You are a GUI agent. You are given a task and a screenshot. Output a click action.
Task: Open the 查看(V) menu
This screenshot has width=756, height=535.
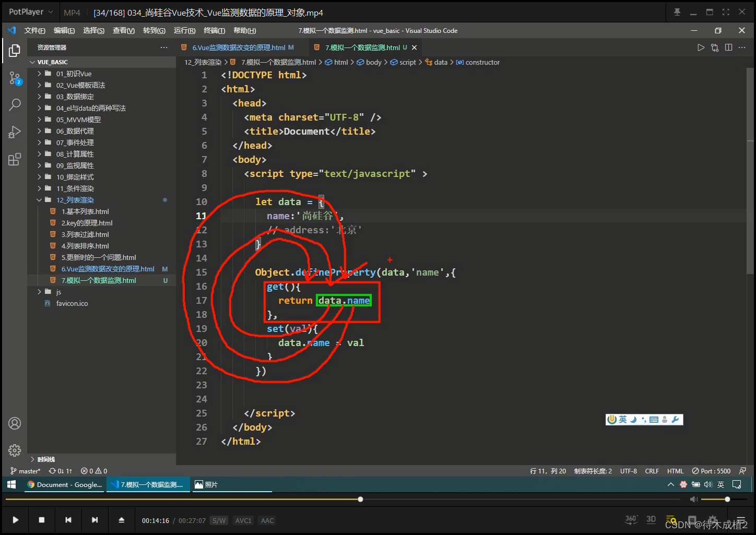(124, 31)
